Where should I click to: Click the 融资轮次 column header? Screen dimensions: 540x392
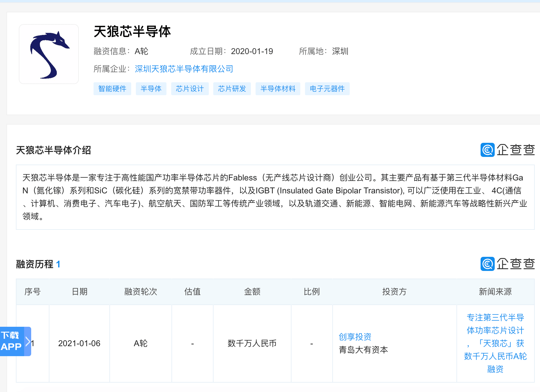[x=141, y=292]
